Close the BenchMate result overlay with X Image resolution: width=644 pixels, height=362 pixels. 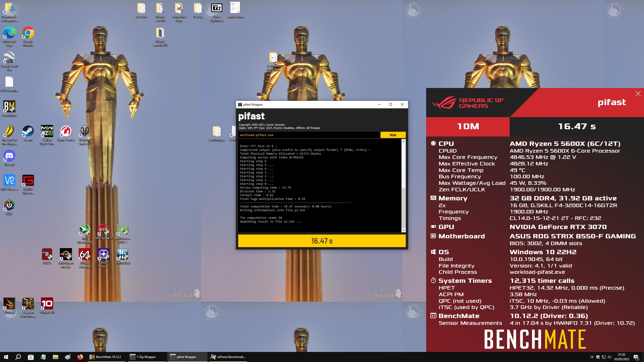638,94
